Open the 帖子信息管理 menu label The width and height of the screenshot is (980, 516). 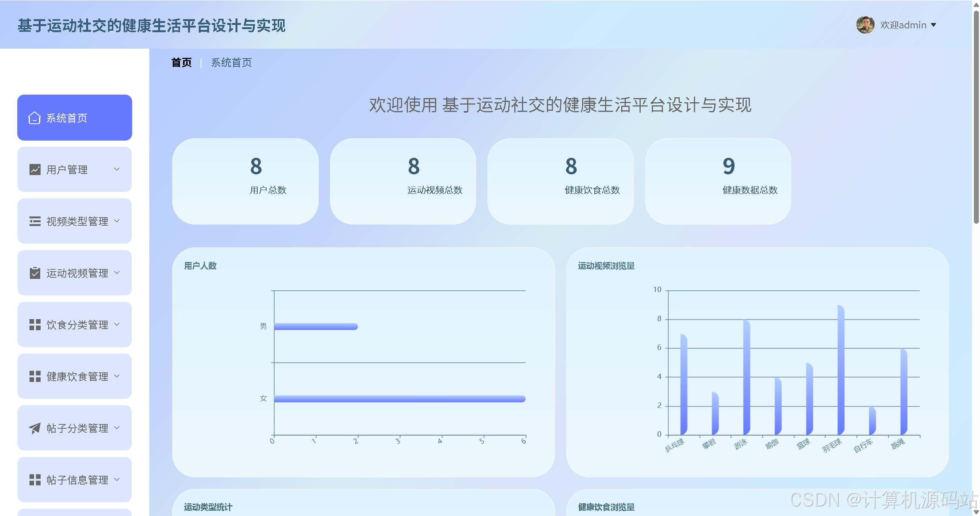[x=77, y=480]
